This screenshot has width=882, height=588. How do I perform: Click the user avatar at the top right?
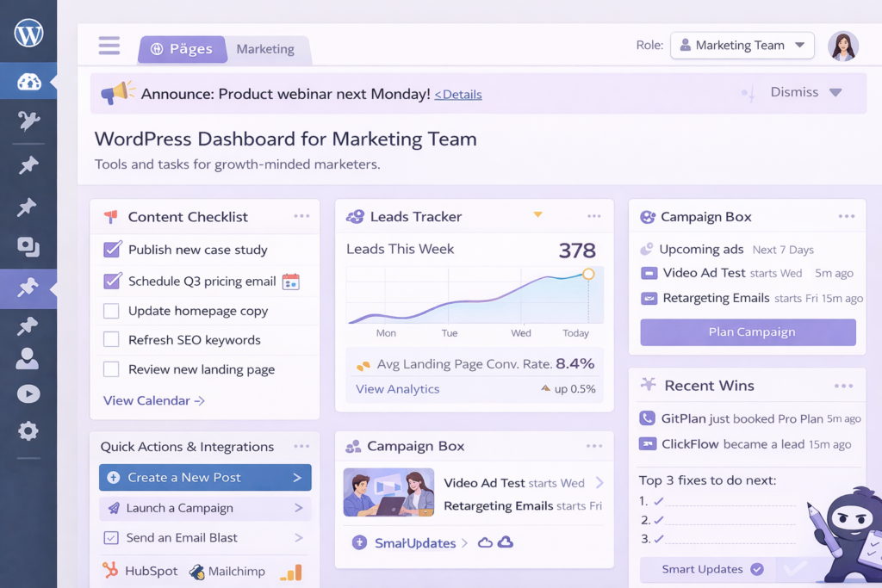(x=842, y=46)
